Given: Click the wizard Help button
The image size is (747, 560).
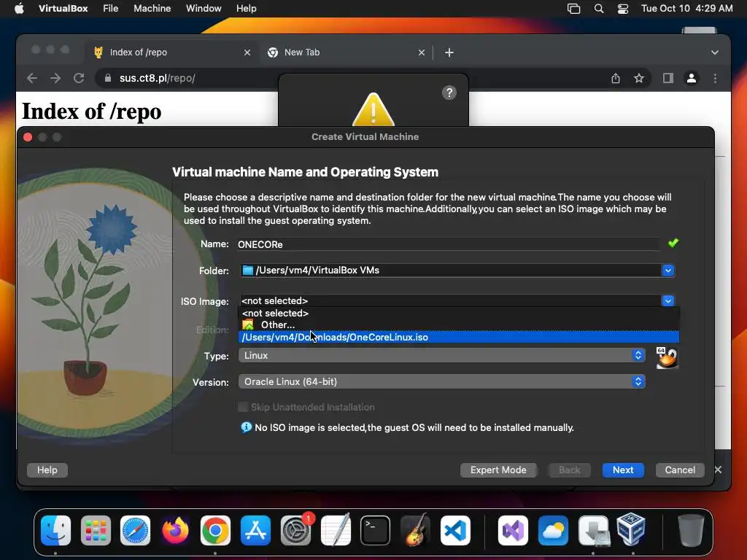Looking at the screenshot, I should click(x=47, y=470).
